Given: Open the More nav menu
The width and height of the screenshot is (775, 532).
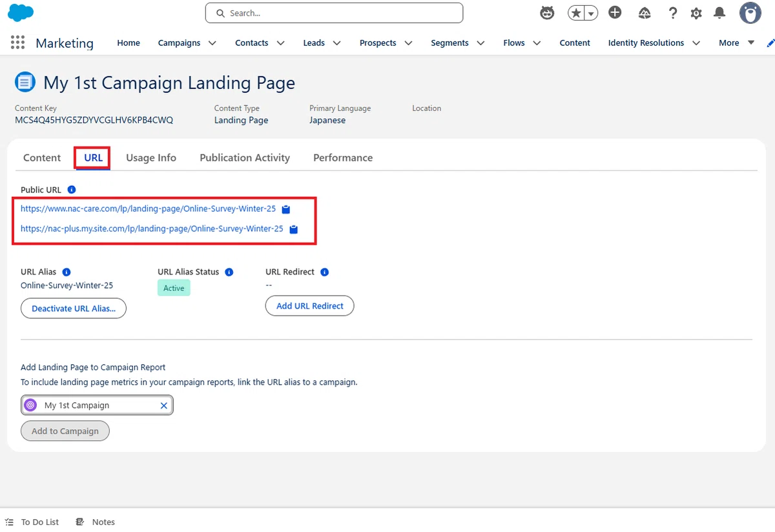Looking at the screenshot, I should (736, 43).
